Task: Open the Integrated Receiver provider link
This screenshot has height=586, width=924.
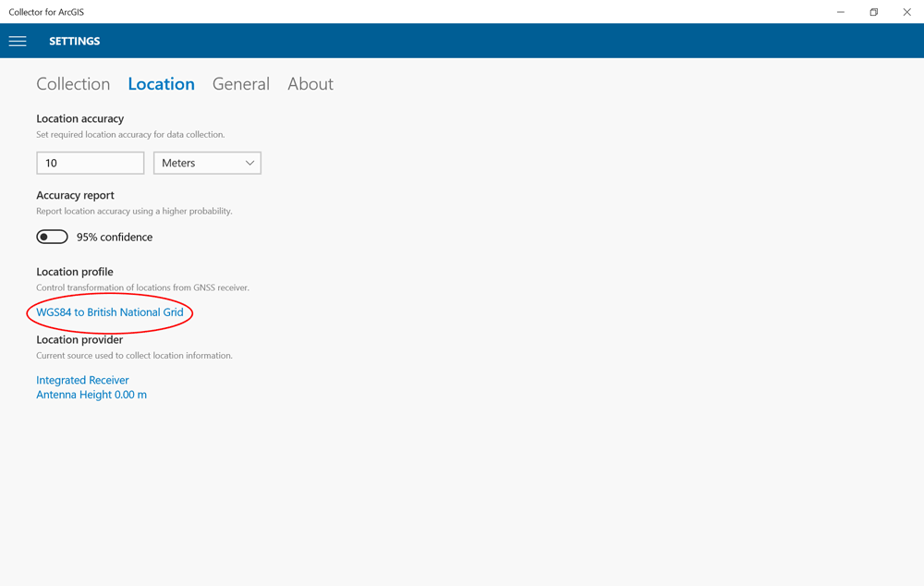Action: tap(82, 380)
